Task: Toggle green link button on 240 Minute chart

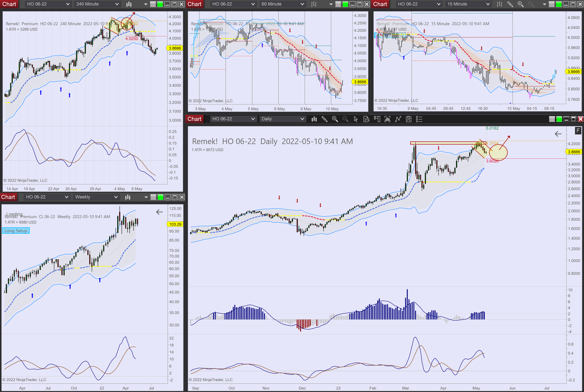Action: (160, 4)
